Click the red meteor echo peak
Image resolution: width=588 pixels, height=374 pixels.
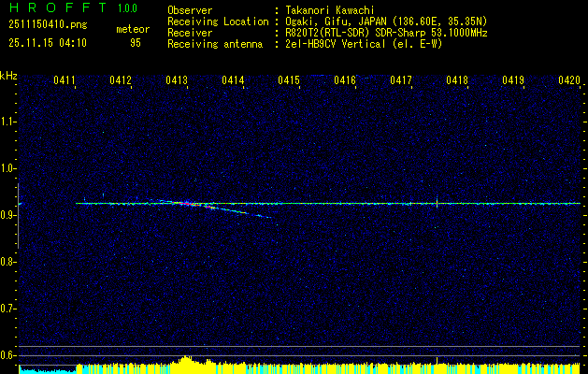coord(187,203)
